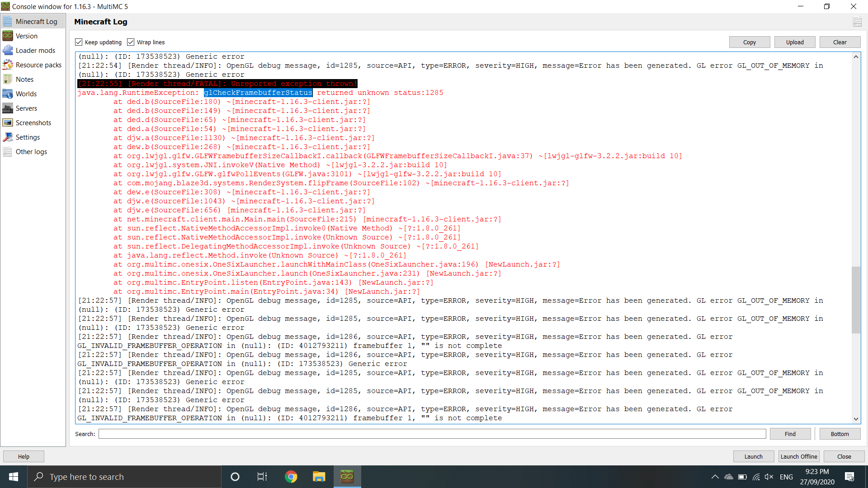Focus the log Search input field
Screen dimensions: 868x488
tap(432, 434)
